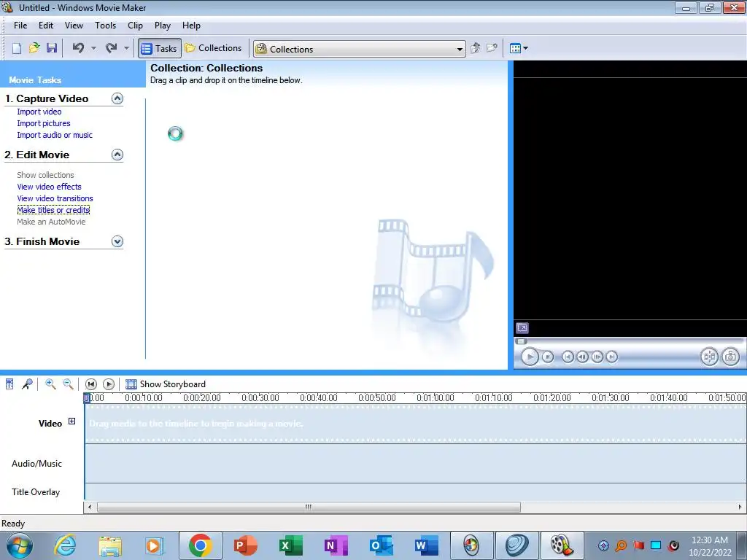Image resolution: width=747 pixels, height=560 pixels.
Task: Zoom out on the timeline
Action: pyautogui.click(x=68, y=384)
